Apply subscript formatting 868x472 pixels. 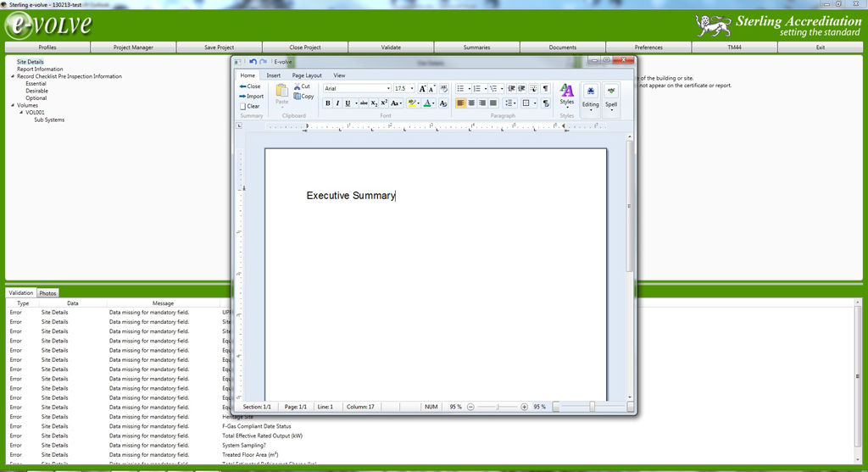tap(374, 103)
